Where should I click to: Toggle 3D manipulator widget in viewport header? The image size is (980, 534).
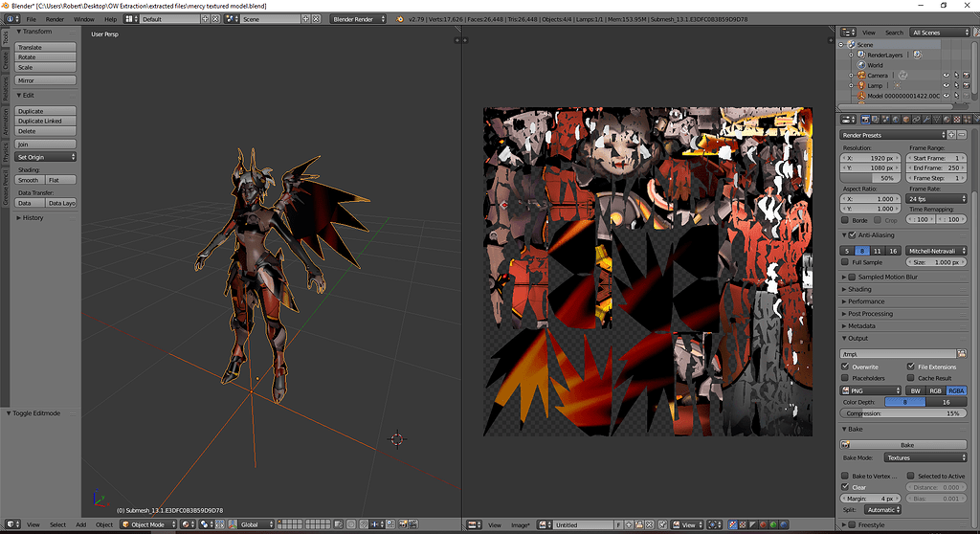234,524
